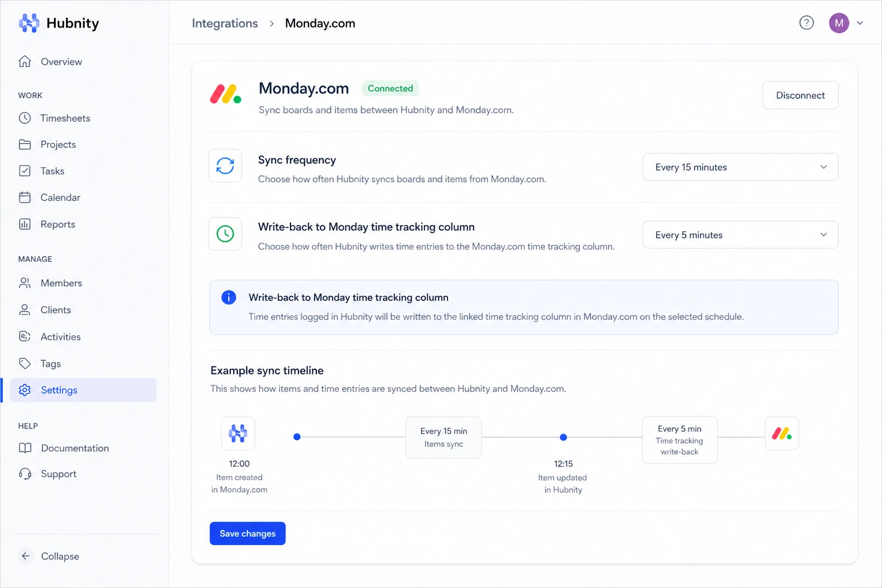
Task: Click the Hubnity logo icon
Action: (x=29, y=23)
